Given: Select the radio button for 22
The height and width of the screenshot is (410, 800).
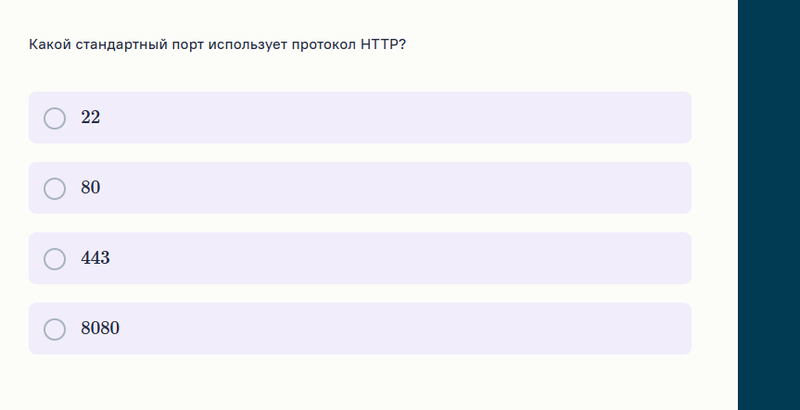Looking at the screenshot, I should [x=55, y=118].
